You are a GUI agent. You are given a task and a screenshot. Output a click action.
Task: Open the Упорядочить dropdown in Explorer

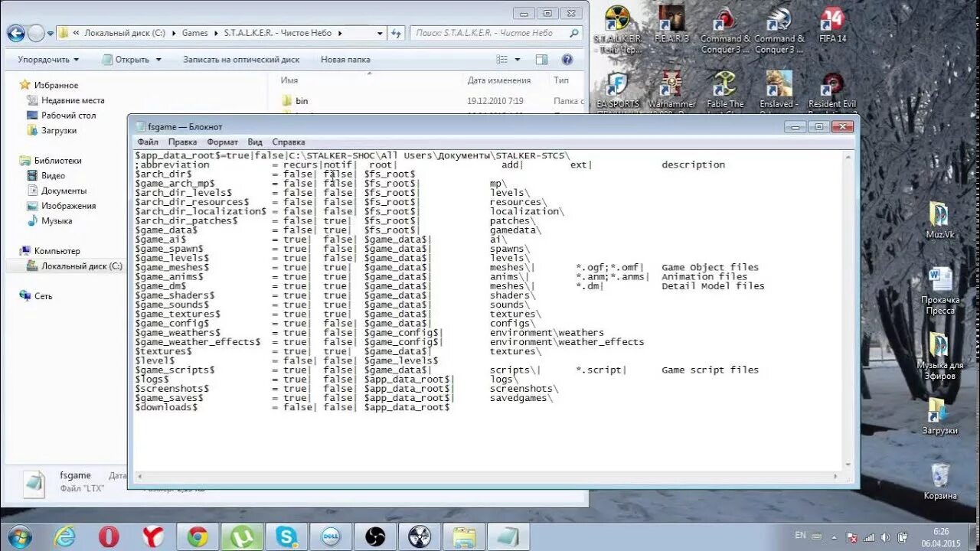tap(47, 59)
